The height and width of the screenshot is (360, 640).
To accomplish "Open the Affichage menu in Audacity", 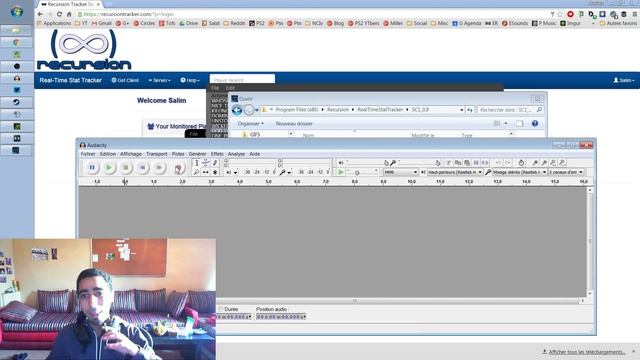I will coord(131,154).
